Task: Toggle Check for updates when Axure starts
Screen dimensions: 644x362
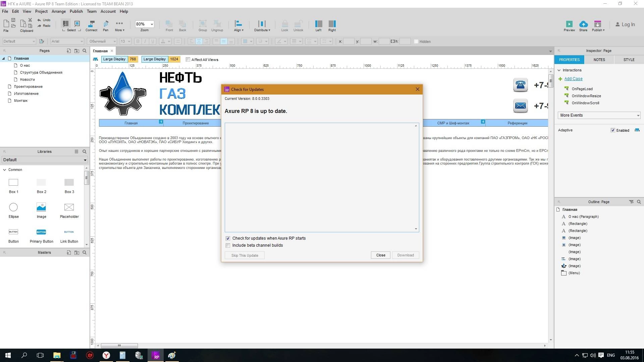Action: (x=228, y=238)
